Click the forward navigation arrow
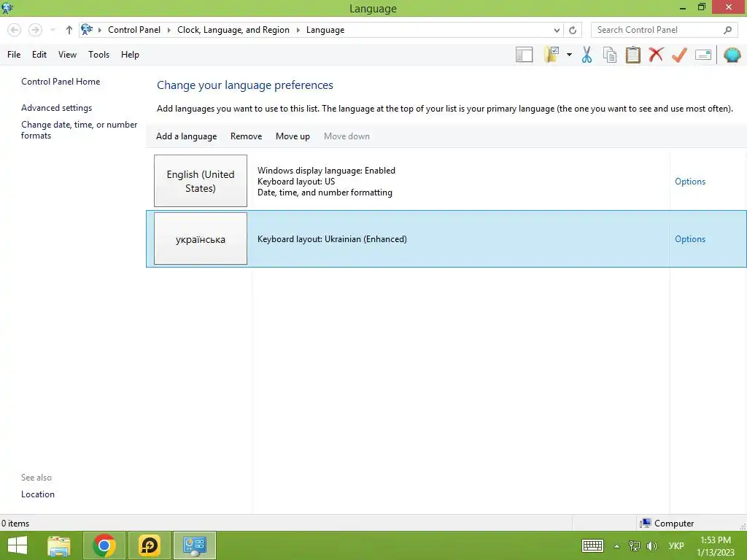Screen dimensions: 747x560 click(x=35, y=30)
